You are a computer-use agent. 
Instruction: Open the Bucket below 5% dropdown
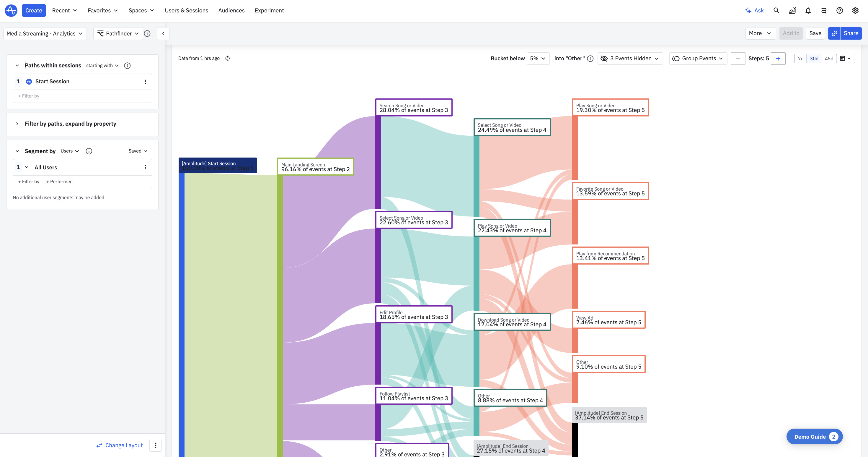538,58
